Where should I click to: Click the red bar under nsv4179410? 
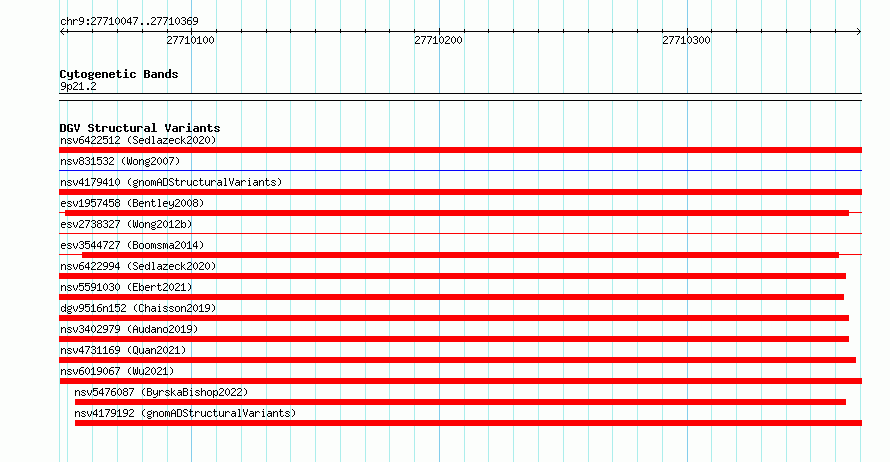460,192
